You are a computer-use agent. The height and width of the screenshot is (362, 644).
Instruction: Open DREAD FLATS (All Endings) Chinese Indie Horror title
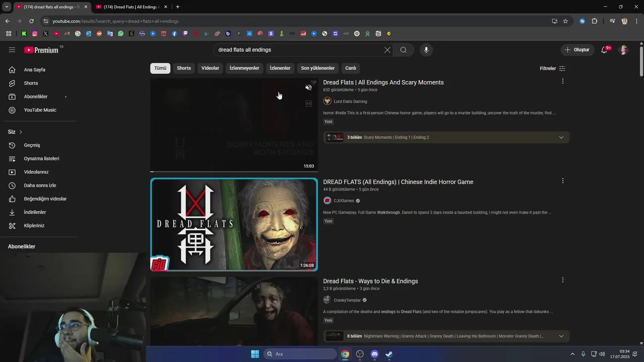coord(398,182)
